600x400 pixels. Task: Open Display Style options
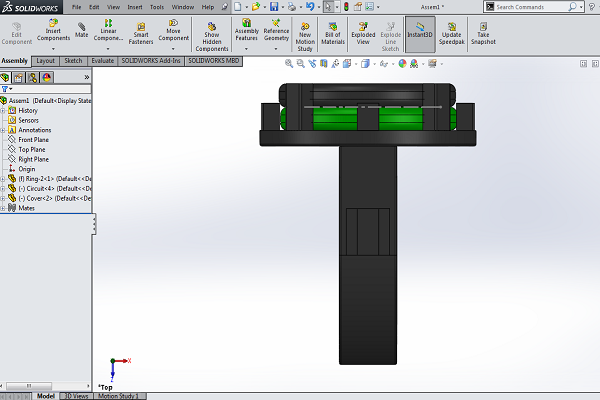pyautogui.click(x=365, y=64)
